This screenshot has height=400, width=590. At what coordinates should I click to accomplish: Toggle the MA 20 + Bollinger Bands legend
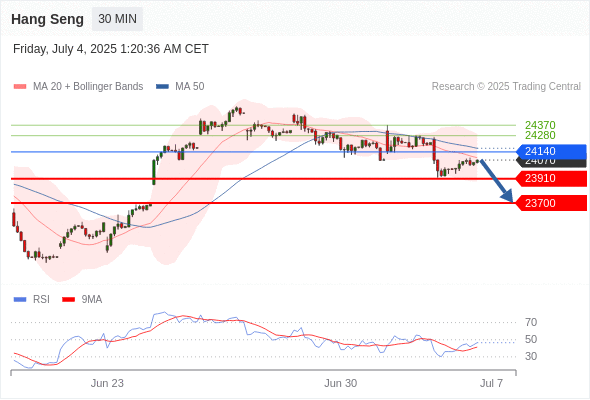tap(78, 87)
